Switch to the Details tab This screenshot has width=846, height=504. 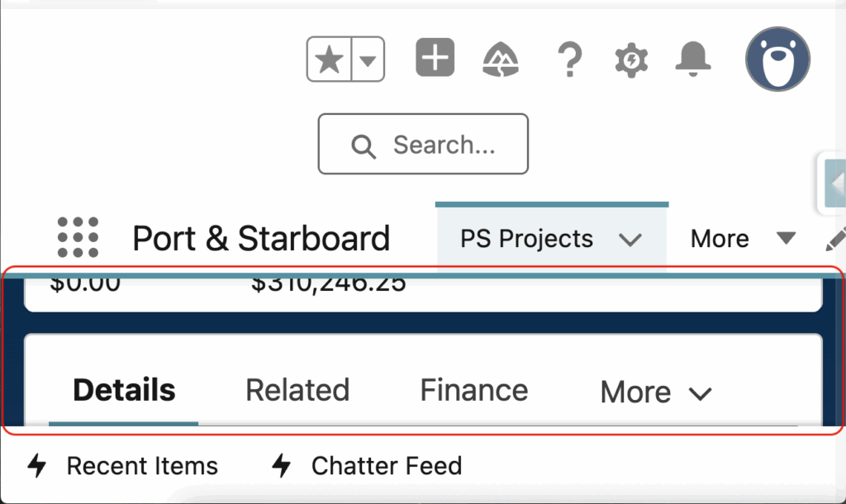point(124,390)
